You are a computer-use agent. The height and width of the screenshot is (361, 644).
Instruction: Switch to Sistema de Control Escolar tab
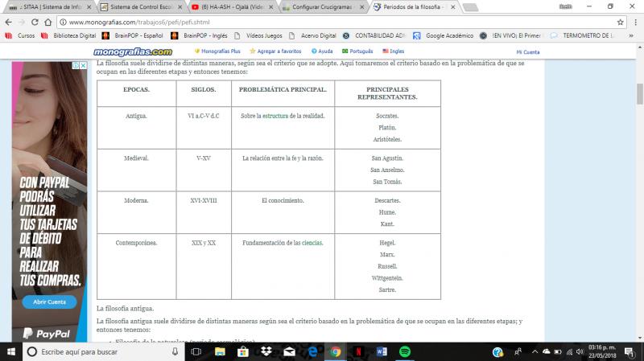[142, 7]
